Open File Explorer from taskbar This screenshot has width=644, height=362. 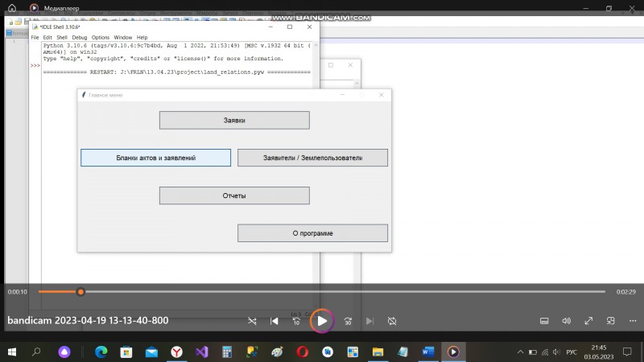pyautogui.click(x=378, y=352)
